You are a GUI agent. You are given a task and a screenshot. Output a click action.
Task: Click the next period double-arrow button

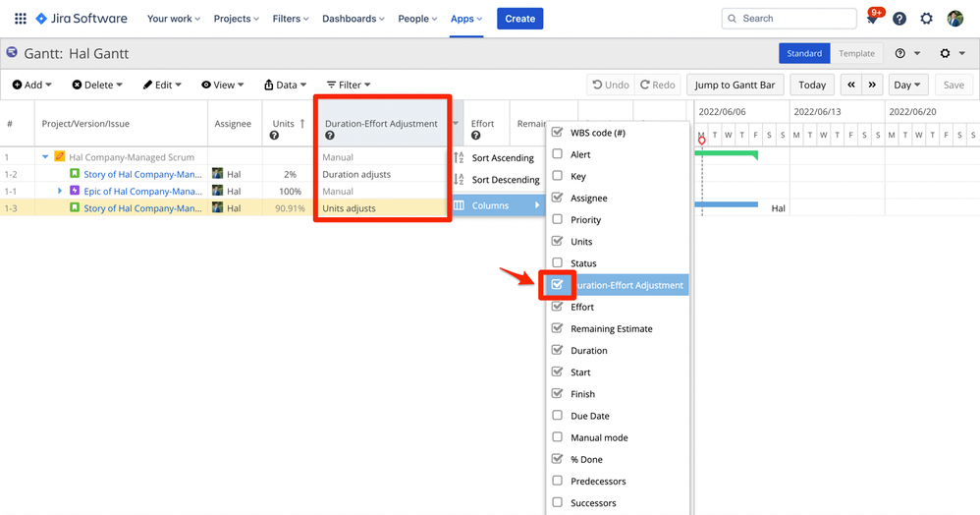point(872,85)
